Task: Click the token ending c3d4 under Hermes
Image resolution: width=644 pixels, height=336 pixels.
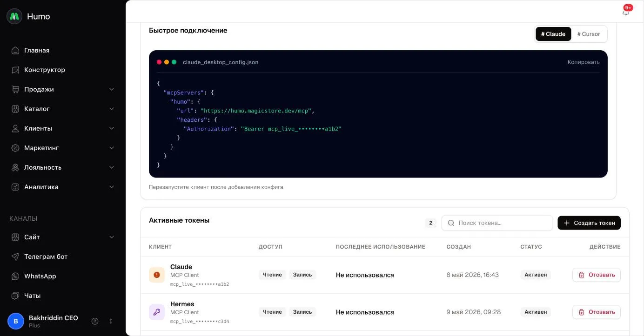Action: 200,321
